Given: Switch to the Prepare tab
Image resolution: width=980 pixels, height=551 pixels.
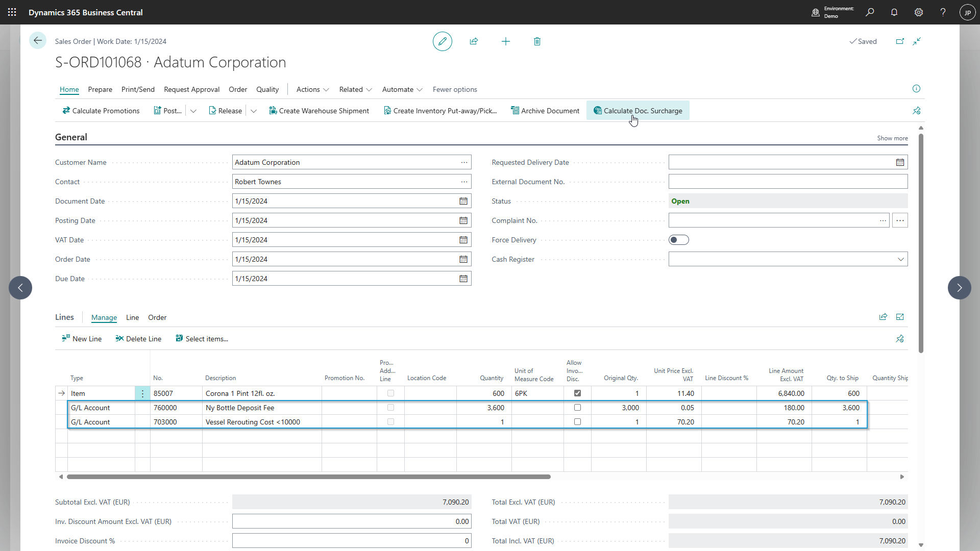Looking at the screenshot, I should pyautogui.click(x=100, y=89).
